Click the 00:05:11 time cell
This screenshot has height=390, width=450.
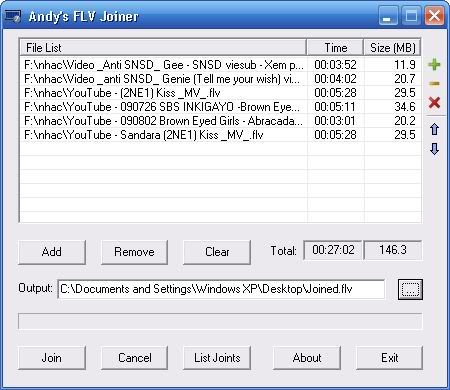335,107
